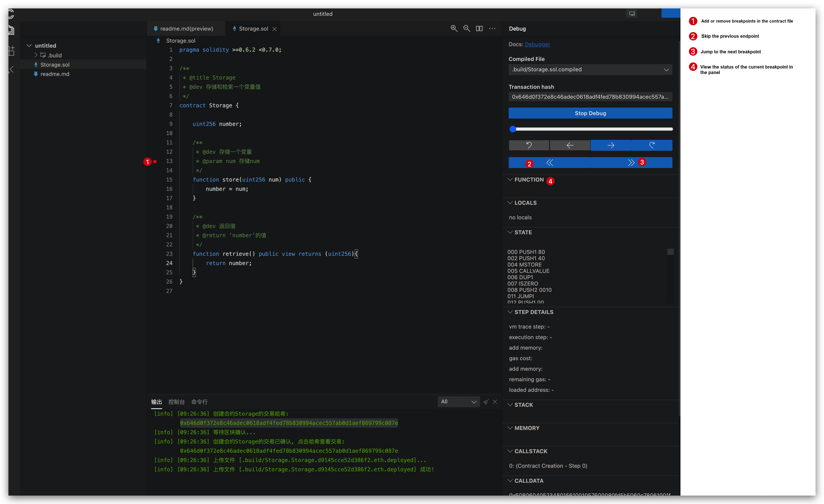Image resolution: width=824 pixels, height=504 pixels.
Task: Zoom in using the editor magnifier icon
Action: coord(454,28)
